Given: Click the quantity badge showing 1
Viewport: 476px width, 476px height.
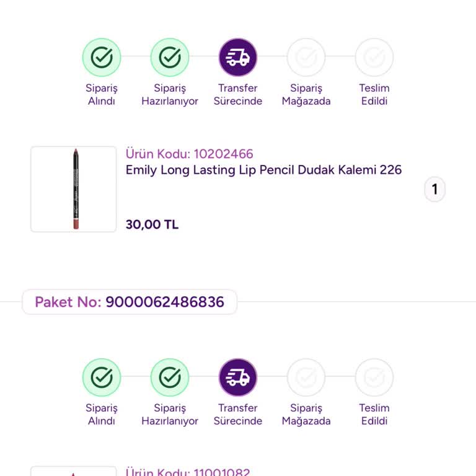Looking at the screenshot, I should (x=434, y=189).
